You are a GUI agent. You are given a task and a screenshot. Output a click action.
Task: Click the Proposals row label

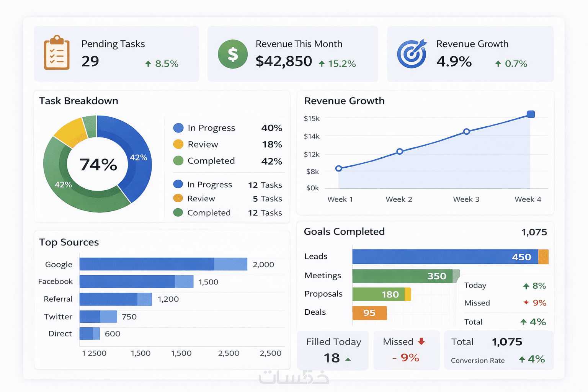tap(323, 294)
